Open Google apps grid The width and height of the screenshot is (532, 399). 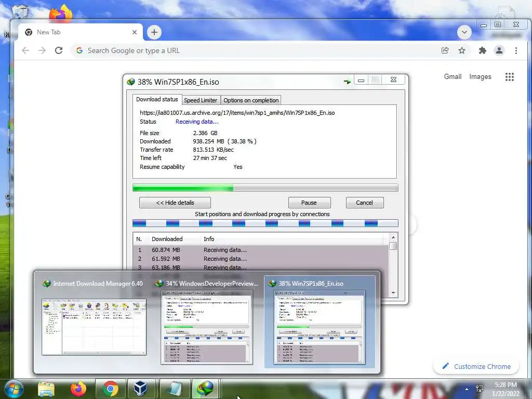(509, 77)
